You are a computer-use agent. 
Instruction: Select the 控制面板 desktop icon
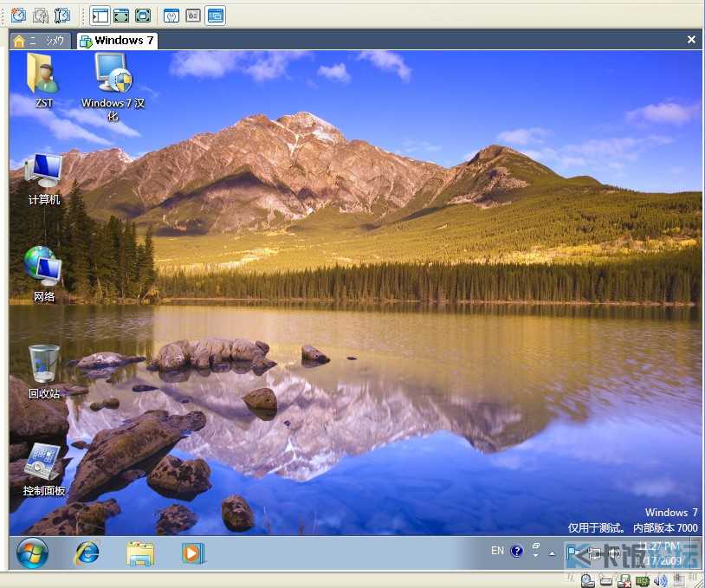coord(44,469)
